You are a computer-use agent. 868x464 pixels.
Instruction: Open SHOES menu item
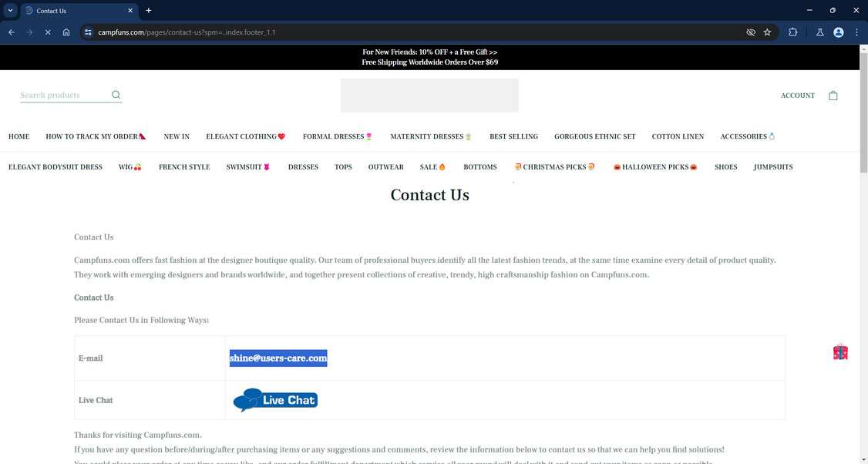coord(725,166)
